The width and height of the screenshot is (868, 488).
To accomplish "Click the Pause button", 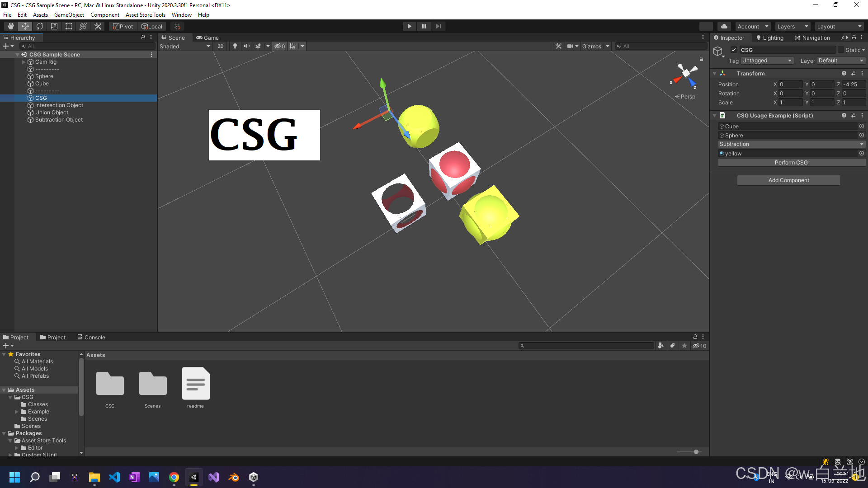I will [424, 26].
